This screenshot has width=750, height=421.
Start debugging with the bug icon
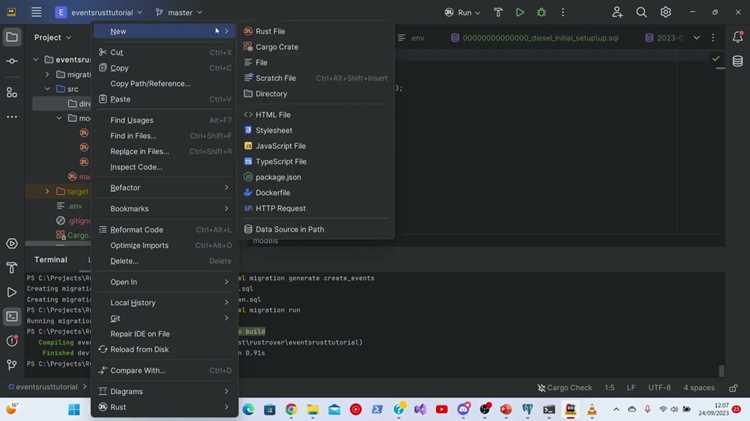pyautogui.click(x=541, y=12)
